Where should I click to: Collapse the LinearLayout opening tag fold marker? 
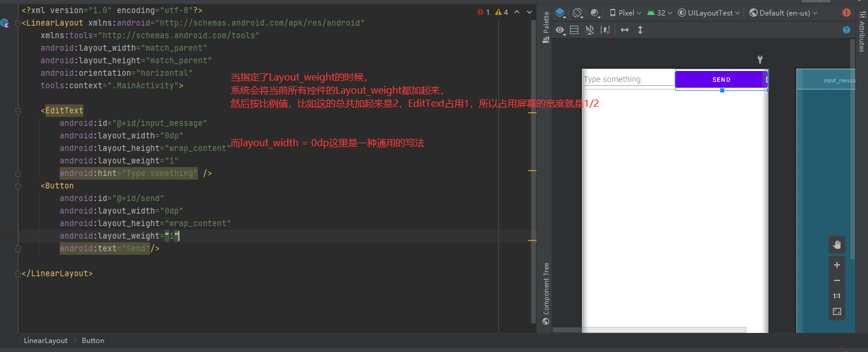pos(18,23)
